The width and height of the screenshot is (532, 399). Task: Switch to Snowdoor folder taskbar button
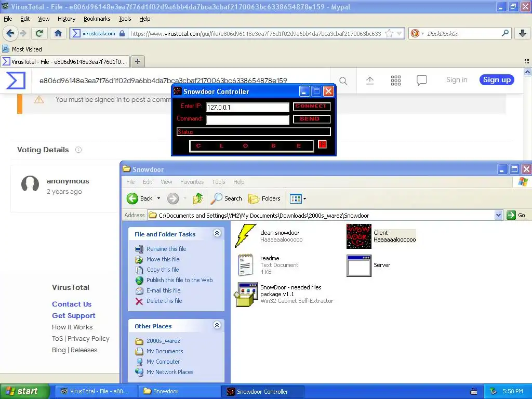pos(179,391)
